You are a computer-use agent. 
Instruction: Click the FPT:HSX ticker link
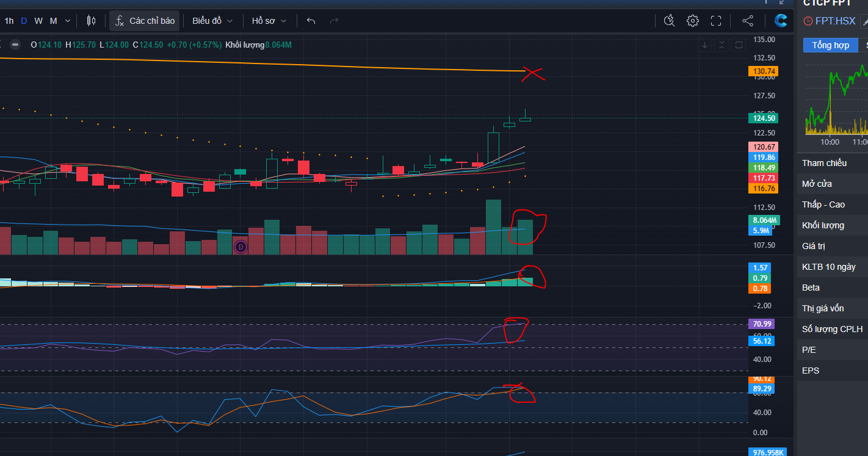pos(836,21)
